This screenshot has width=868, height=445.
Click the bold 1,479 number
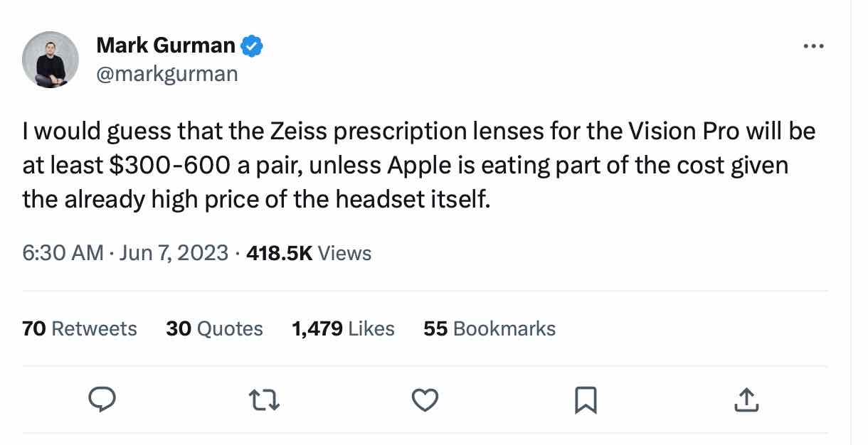click(x=316, y=328)
